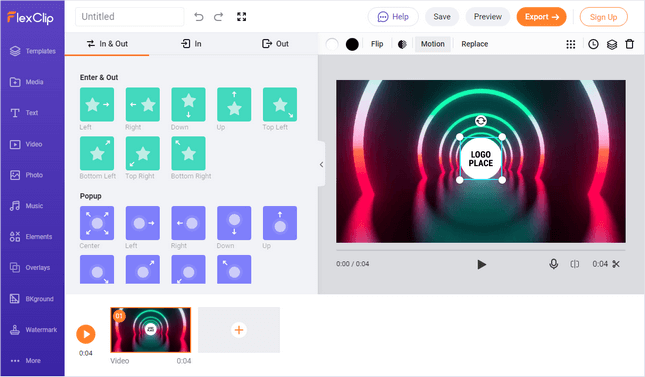Select Enter & Out Top Left animation
Screen dimensions: 645x377
coord(280,105)
